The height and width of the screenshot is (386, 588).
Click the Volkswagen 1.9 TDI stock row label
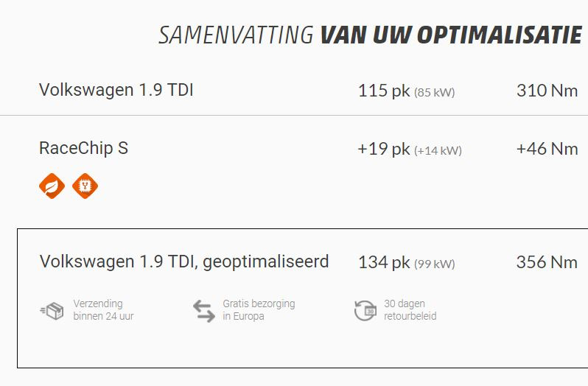(116, 90)
